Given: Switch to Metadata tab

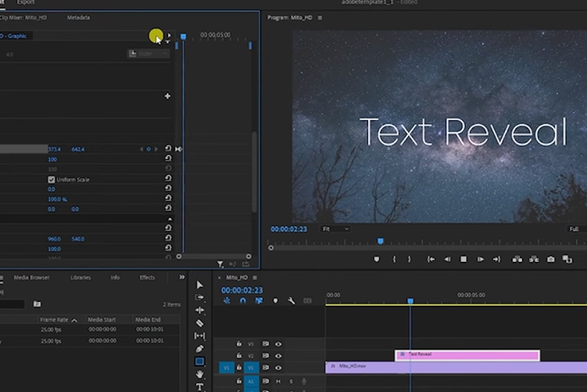Looking at the screenshot, I should pyautogui.click(x=78, y=18).
